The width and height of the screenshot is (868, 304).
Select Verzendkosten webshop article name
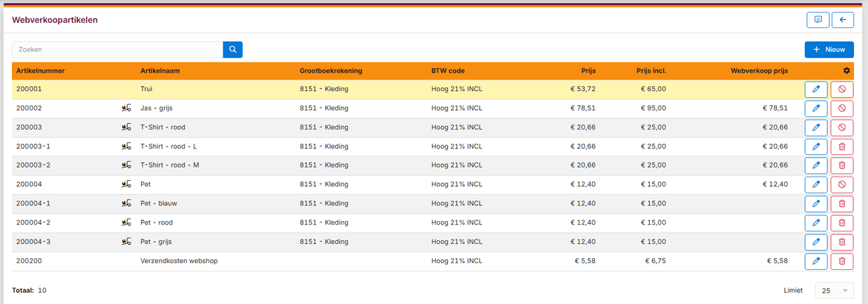(x=179, y=261)
